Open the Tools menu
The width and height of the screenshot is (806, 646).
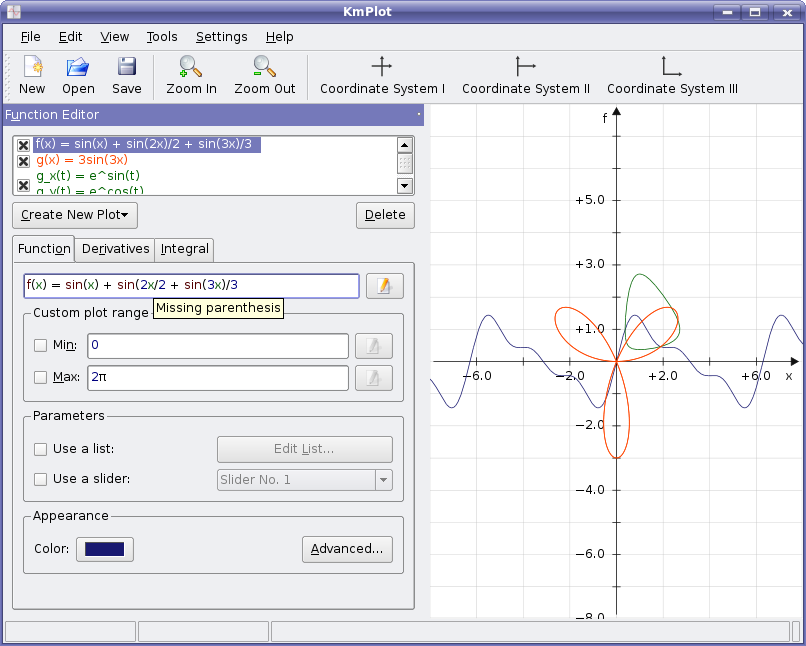[x=162, y=37]
